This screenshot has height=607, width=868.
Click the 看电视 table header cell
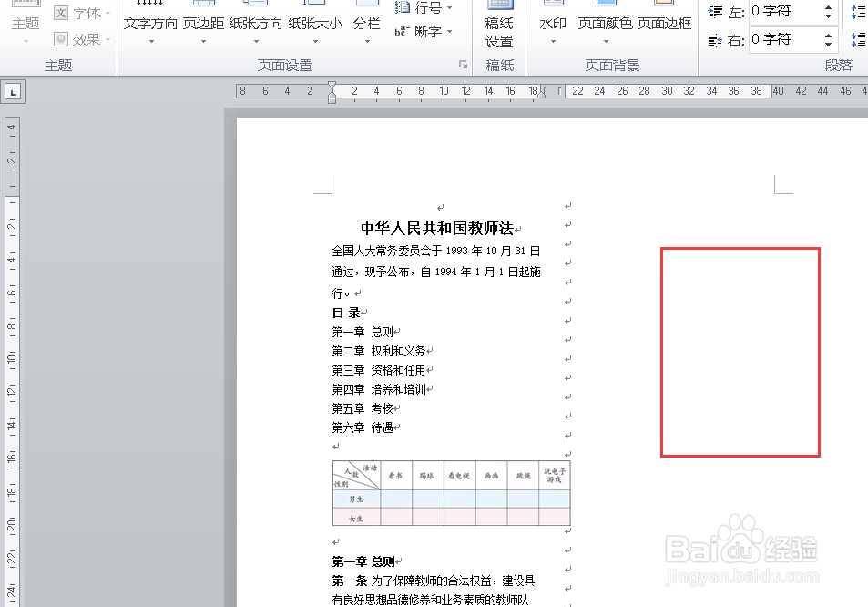click(x=459, y=475)
